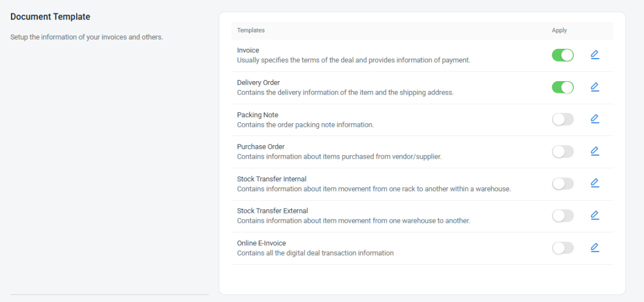644x302 pixels.
Task: Disable the Invoice apply toggle
Action: (x=562, y=56)
